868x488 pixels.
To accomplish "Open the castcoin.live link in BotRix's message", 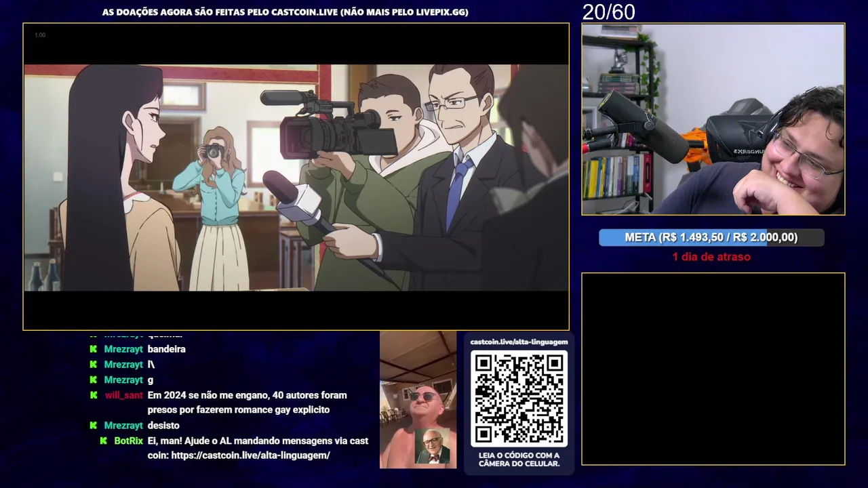I will (251, 455).
